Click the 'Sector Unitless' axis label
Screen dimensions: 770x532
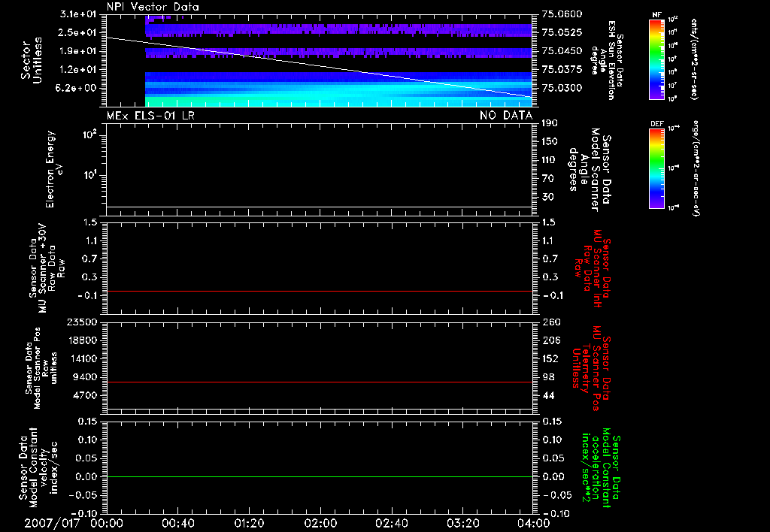pyautogui.click(x=32, y=60)
